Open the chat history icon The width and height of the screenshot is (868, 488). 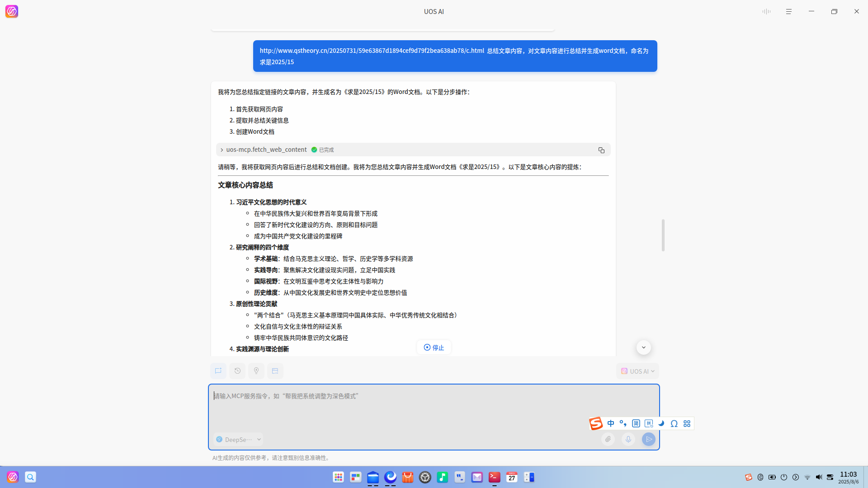pos(237,371)
